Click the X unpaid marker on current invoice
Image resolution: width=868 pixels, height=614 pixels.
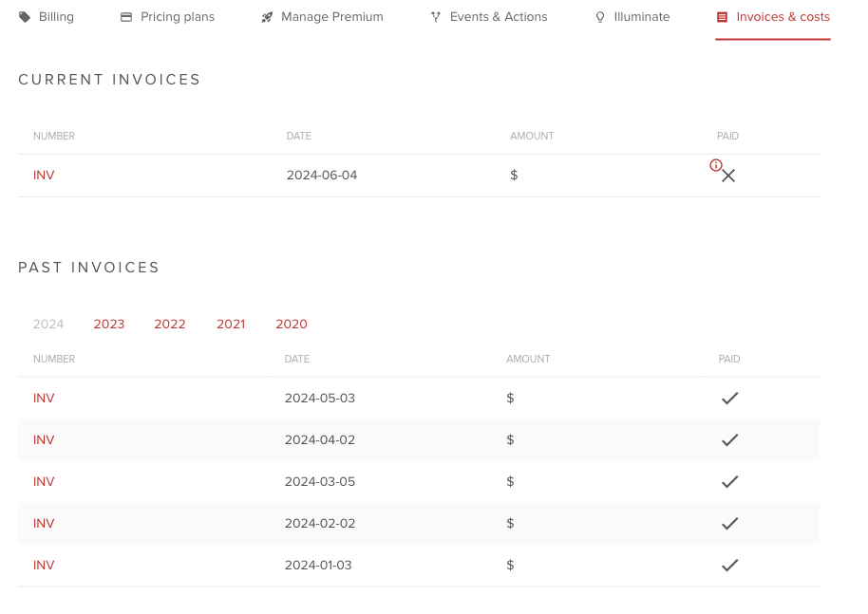[x=727, y=176]
